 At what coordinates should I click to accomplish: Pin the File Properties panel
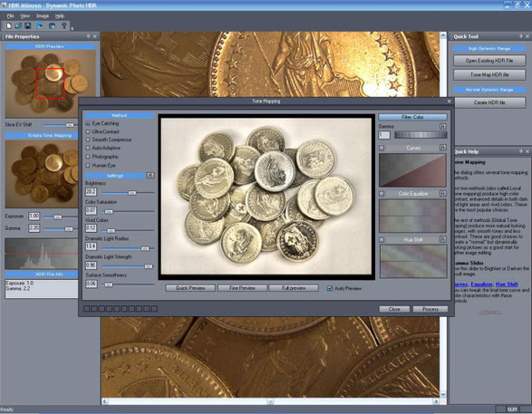tap(88, 36)
